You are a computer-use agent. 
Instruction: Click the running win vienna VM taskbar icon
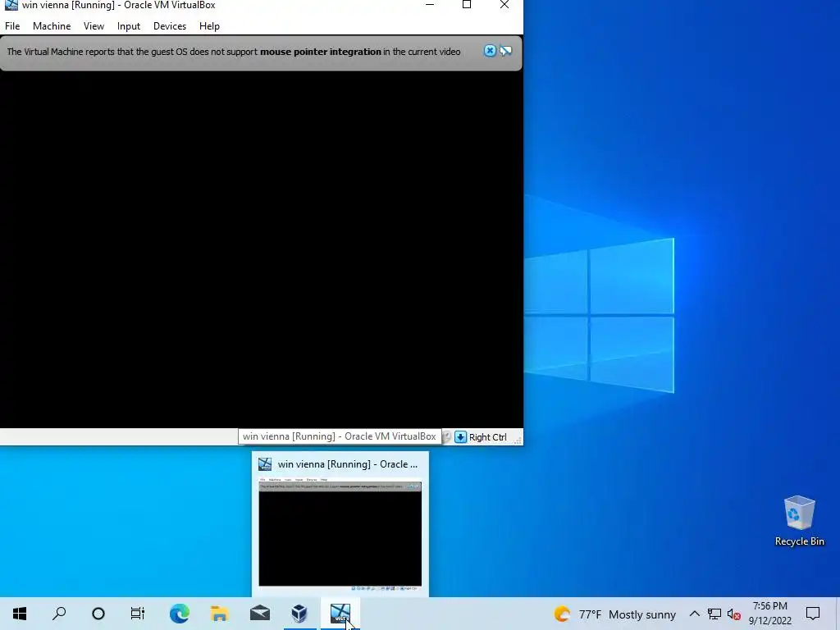pyautogui.click(x=340, y=614)
